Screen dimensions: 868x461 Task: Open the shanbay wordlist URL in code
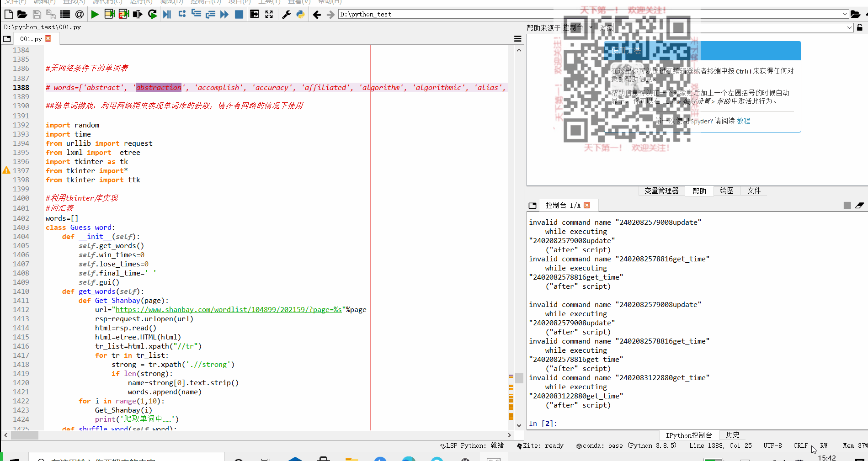click(x=229, y=310)
